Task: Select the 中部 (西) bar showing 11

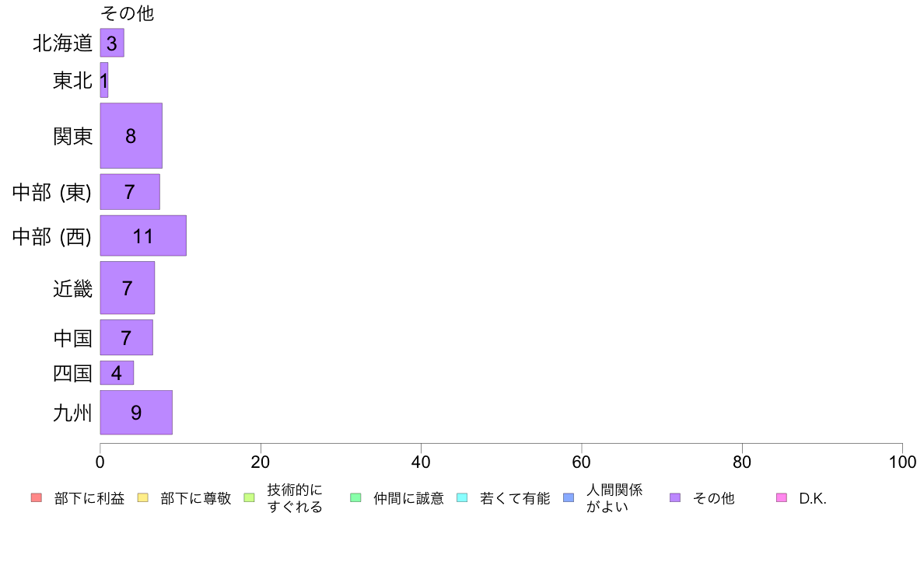Action: pos(143,235)
